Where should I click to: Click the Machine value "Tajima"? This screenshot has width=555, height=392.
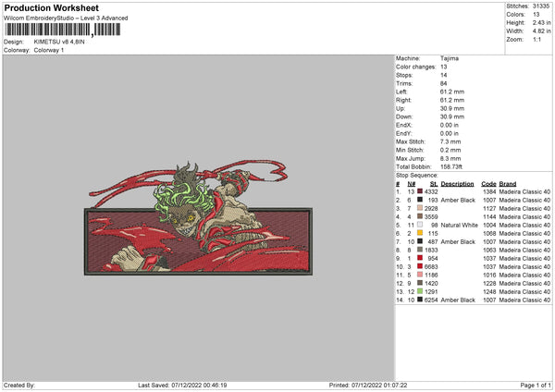coord(450,58)
